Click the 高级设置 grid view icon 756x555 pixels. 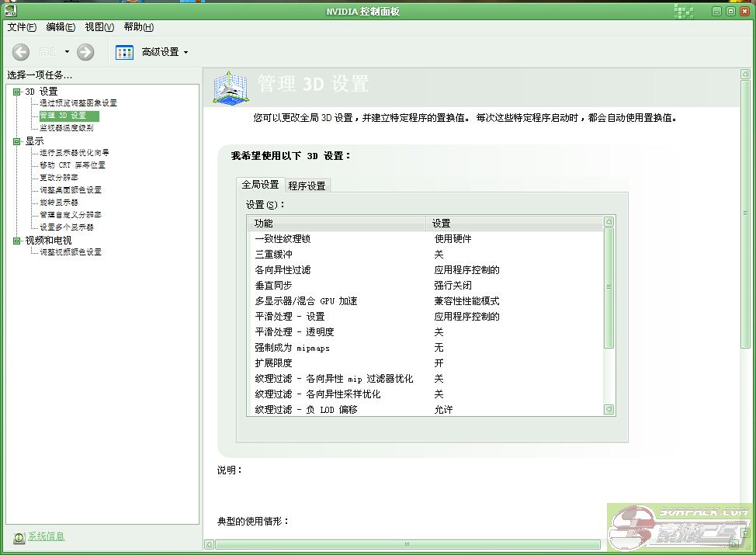tap(124, 52)
